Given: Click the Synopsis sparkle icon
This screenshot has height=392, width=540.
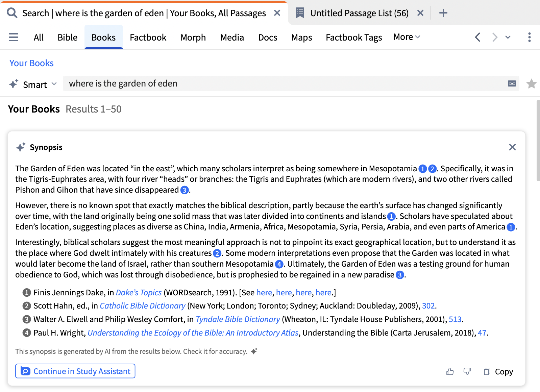Looking at the screenshot, I should tap(21, 147).
